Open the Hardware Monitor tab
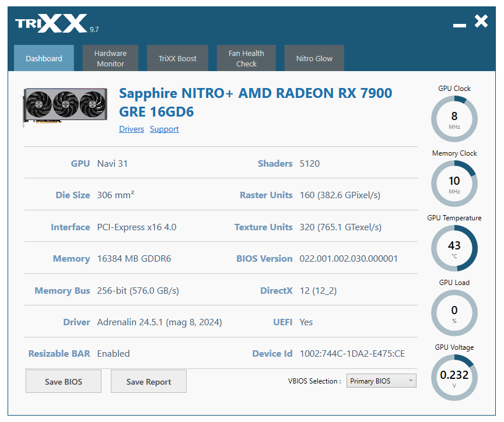The height and width of the screenshot is (422, 504). (x=110, y=58)
